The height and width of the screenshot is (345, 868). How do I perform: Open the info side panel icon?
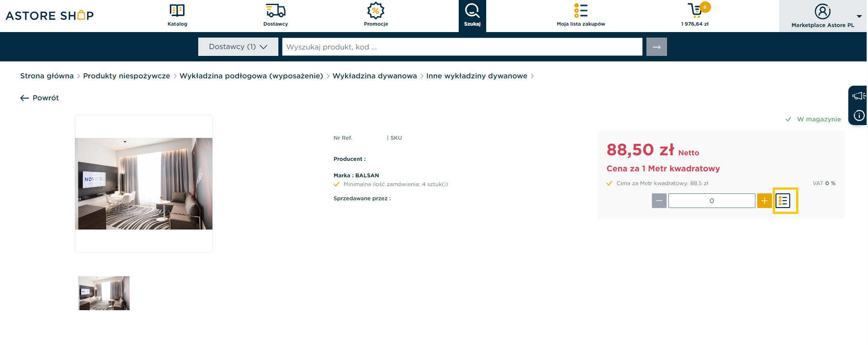(859, 115)
